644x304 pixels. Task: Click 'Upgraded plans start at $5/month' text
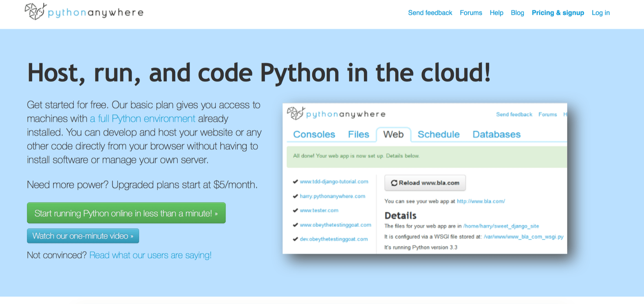coord(184,185)
